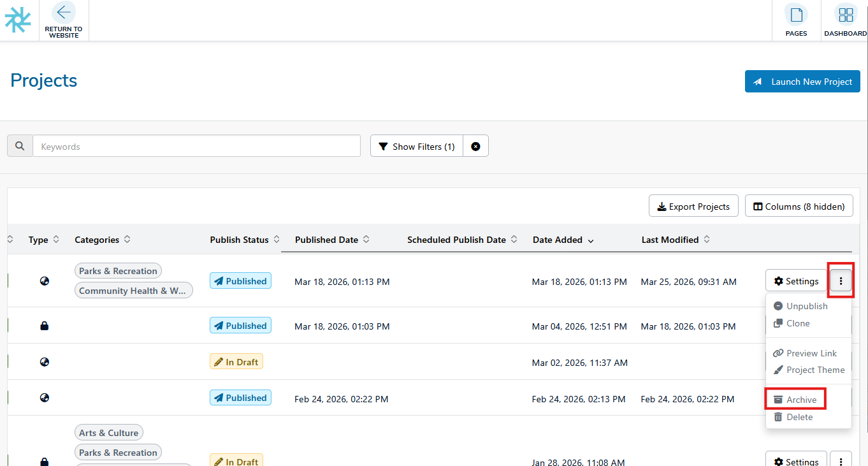Select Clone from the context menu

pos(797,323)
